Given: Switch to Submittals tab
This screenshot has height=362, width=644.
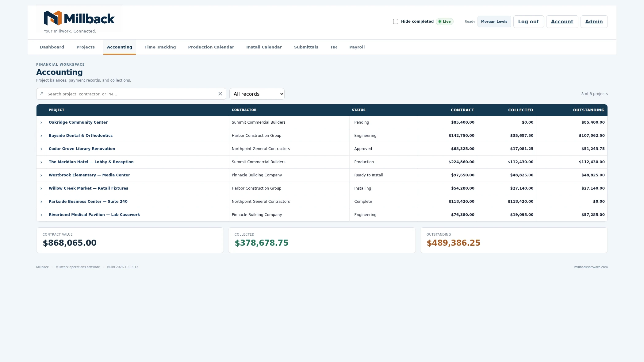Looking at the screenshot, I should (306, 47).
